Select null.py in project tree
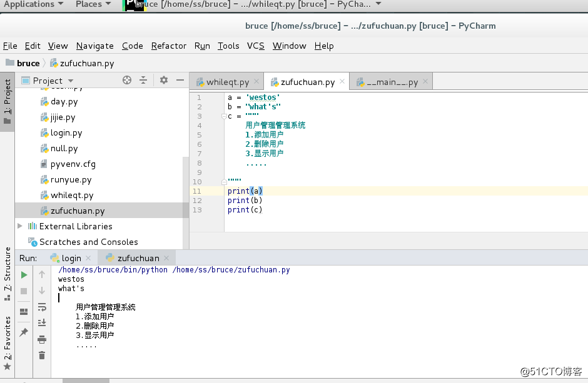The height and width of the screenshot is (383, 588). pos(64,149)
